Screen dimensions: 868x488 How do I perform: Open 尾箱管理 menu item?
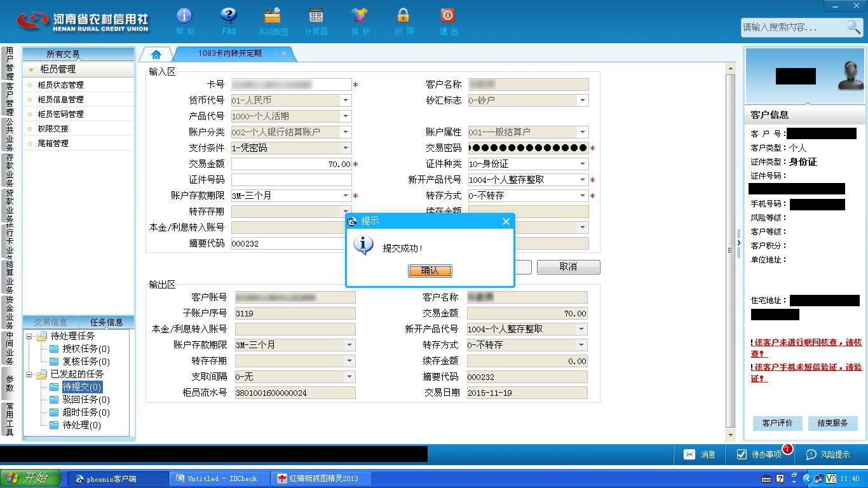click(53, 143)
